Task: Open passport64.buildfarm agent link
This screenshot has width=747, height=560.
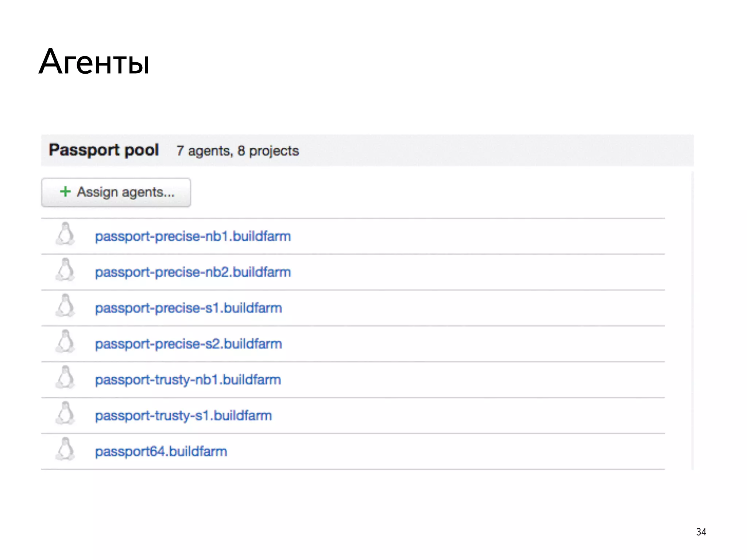Action: point(161,452)
